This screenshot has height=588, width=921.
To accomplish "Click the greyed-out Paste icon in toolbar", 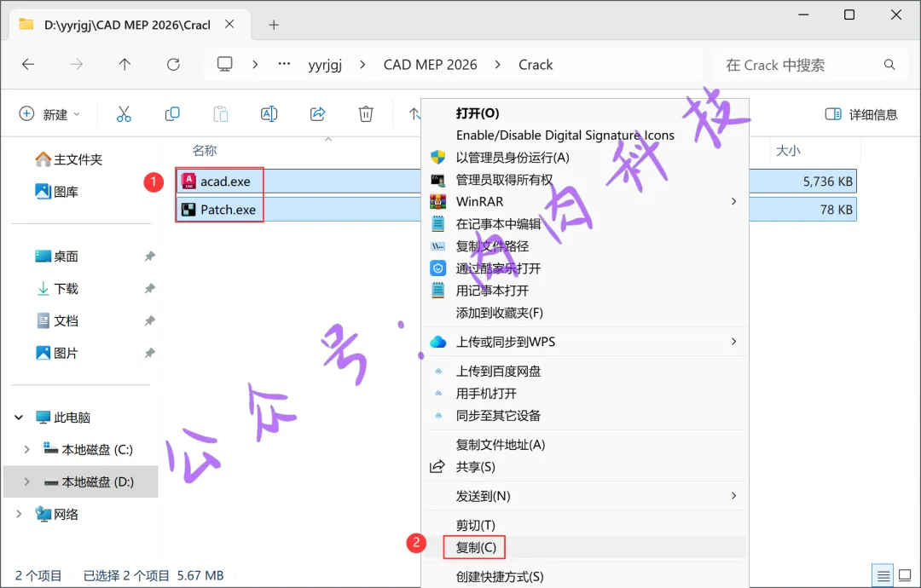I will pyautogui.click(x=220, y=114).
